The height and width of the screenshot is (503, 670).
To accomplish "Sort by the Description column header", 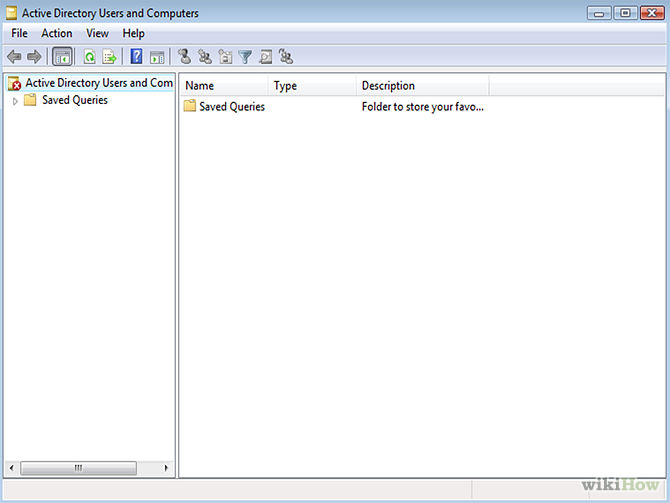I will tap(423, 86).
